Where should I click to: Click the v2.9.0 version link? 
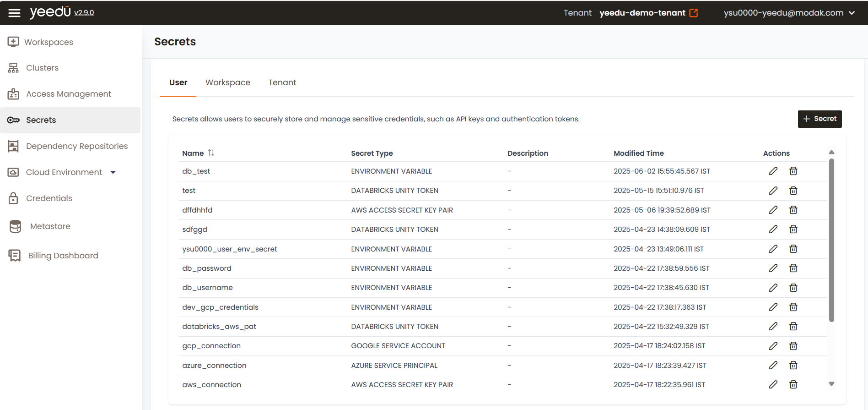tap(84, 13)
